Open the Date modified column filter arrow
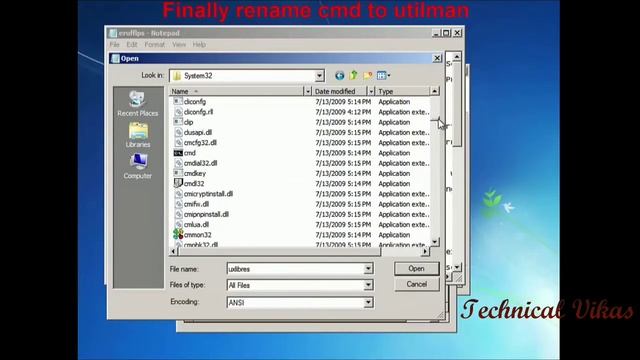This screenshot has height=360, width=640. point(371,91)
